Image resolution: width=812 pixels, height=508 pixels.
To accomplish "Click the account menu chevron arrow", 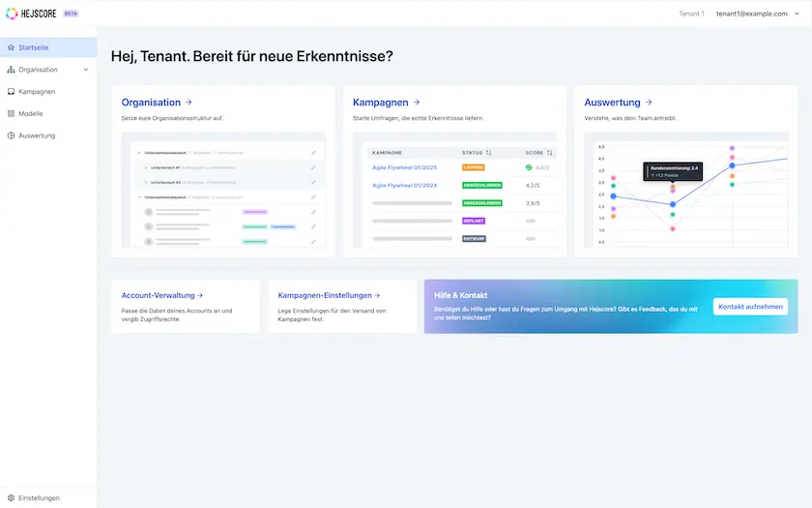I will 797,14.
